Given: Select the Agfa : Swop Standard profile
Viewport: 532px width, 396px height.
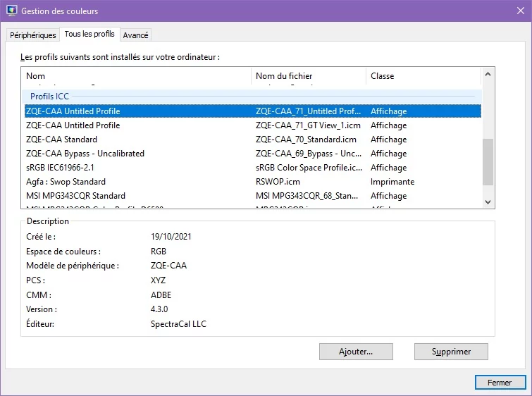Looking at the screenshot, I should click(x=253, y=182).
